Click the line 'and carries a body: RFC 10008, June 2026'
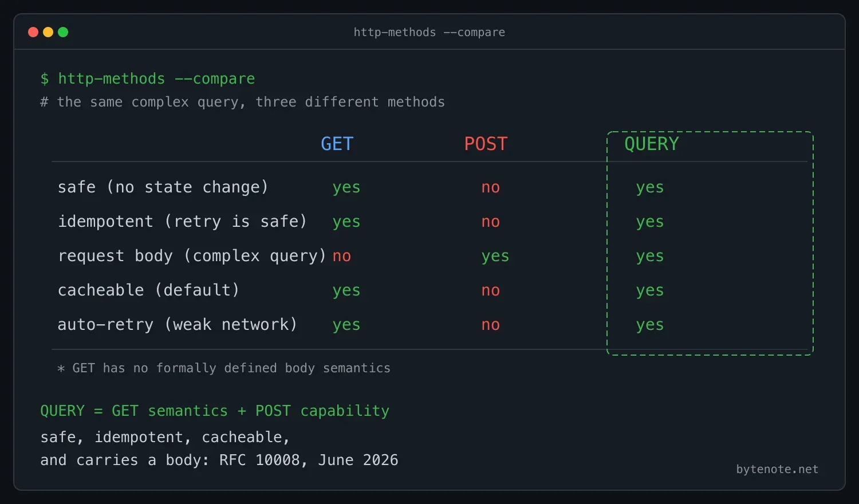Screen dimensions: 859x504 coord(219,460)
